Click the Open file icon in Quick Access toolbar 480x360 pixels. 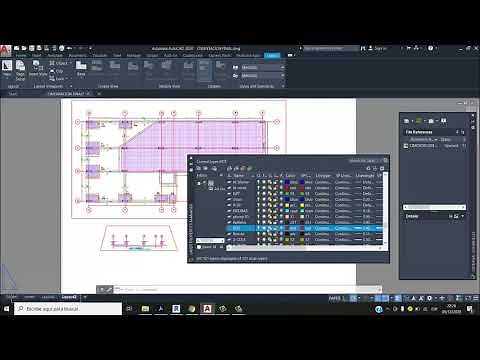click(24, 48)
